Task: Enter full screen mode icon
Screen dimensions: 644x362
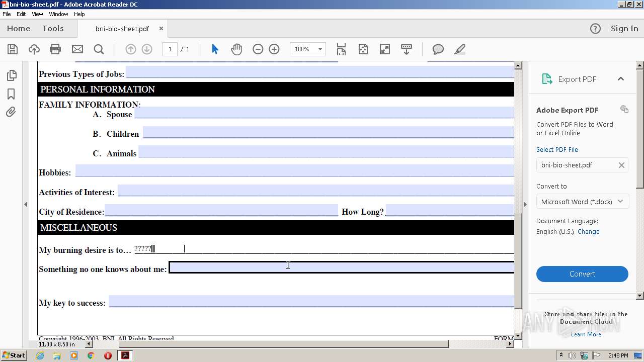Action: tap(384, 49)
